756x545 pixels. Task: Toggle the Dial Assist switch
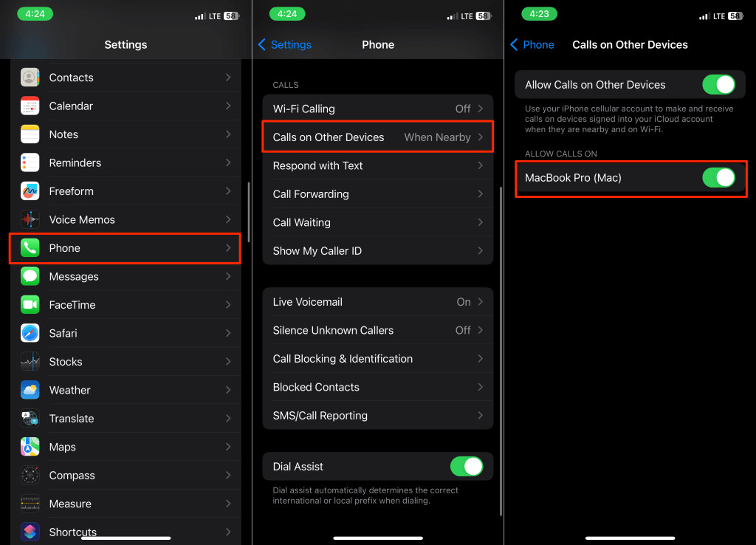pos(467,467)
